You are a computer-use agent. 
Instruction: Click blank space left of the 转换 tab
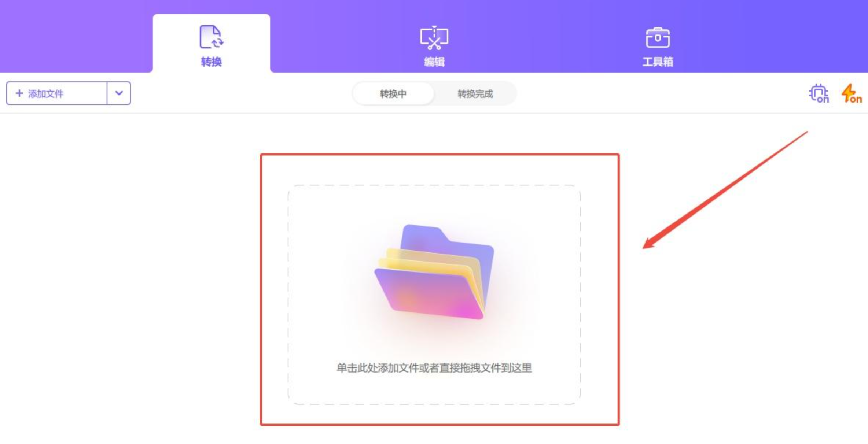coord(76,36)
